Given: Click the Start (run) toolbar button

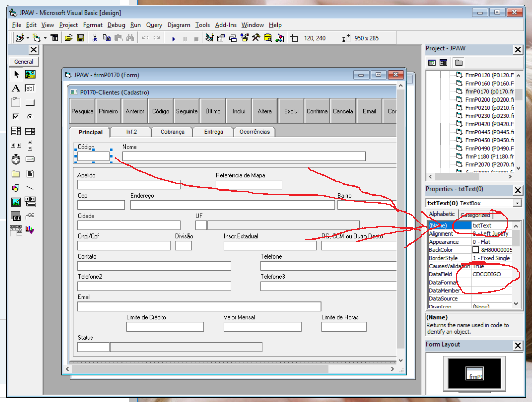Looking at the screenshot, I should (173, 39).
